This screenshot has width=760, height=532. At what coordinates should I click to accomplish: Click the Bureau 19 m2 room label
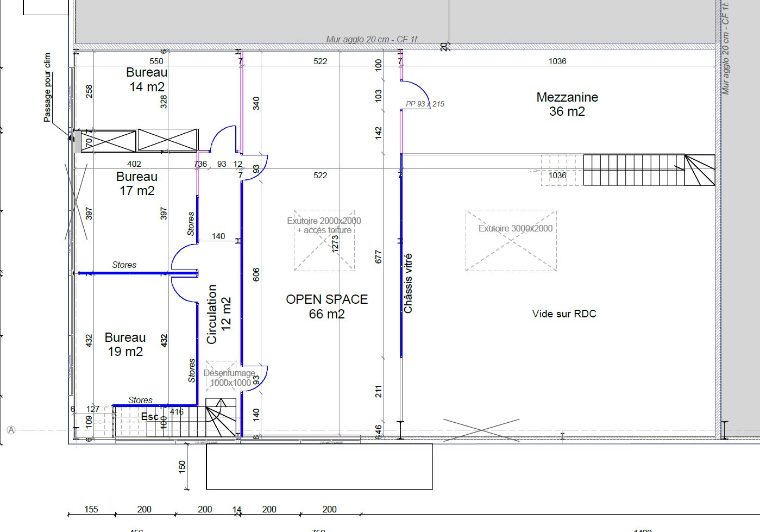coord(125,345)
